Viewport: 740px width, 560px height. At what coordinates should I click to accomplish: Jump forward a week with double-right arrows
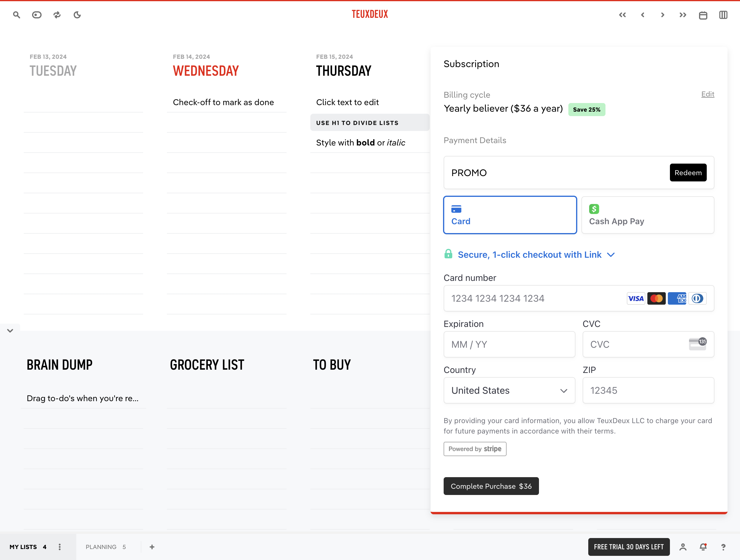click(683, 15)
